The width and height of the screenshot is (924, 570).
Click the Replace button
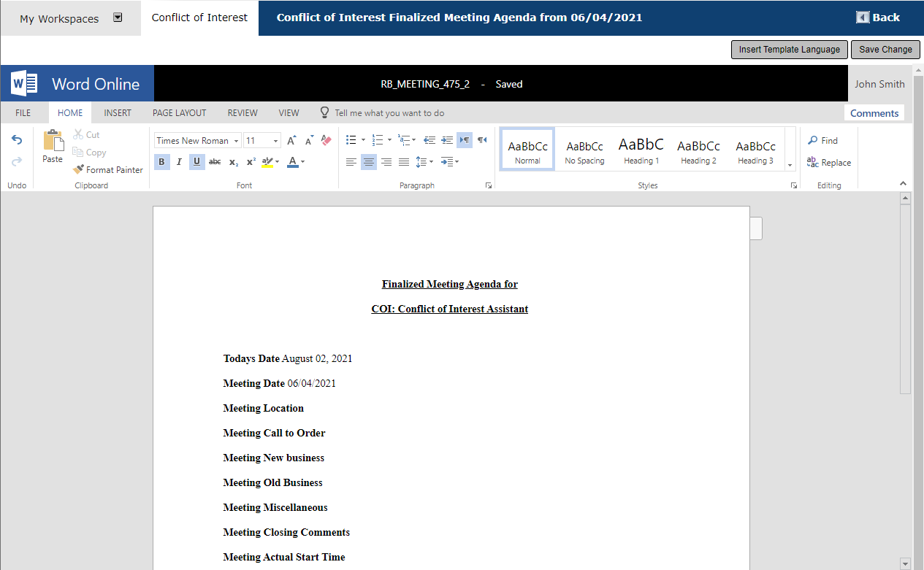(x=829, y=162)
